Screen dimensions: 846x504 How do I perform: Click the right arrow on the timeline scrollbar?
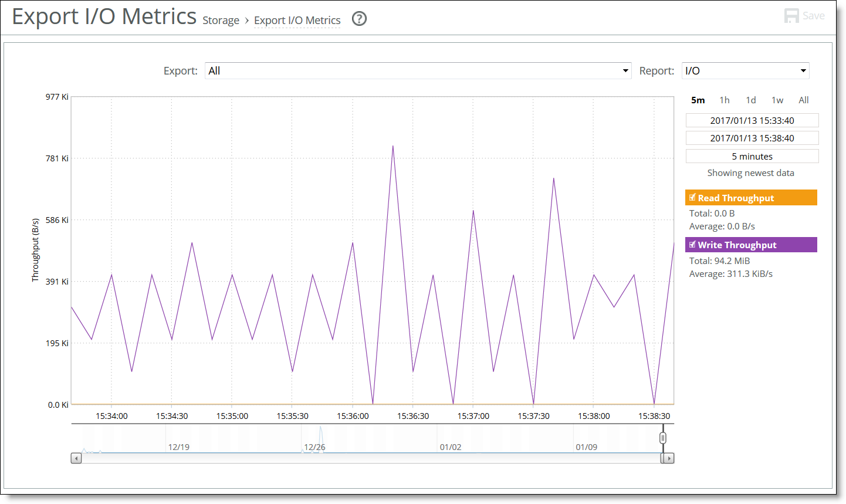[x=668, y=458]
